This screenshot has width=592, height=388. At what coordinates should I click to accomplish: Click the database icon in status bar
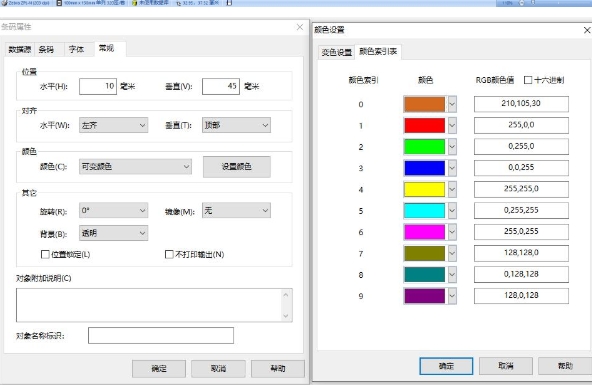[134, 3]
